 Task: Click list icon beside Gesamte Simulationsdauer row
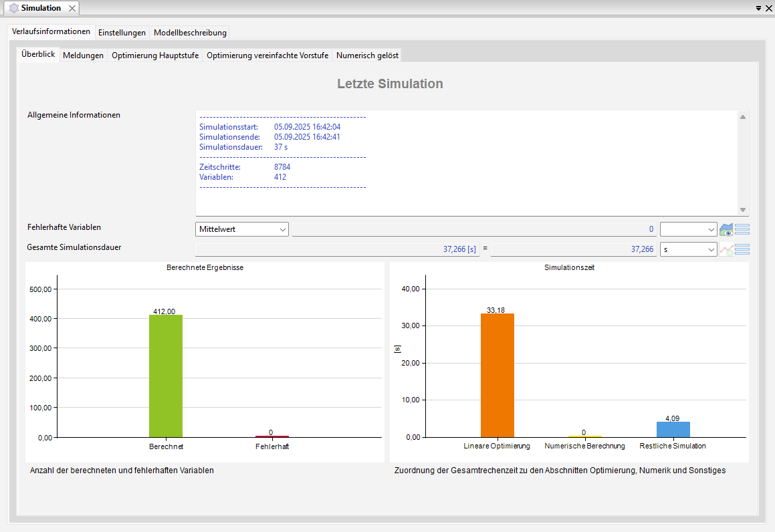point(742,249)
